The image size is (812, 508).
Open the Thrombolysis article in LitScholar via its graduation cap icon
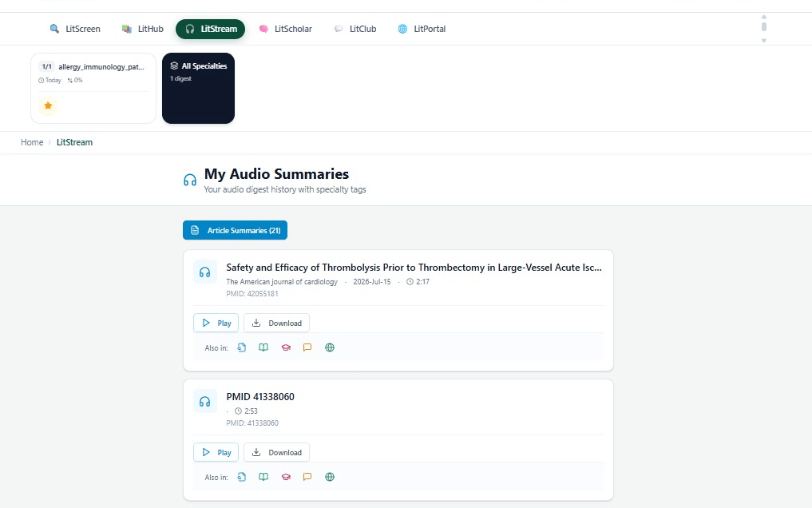(286, 347)
